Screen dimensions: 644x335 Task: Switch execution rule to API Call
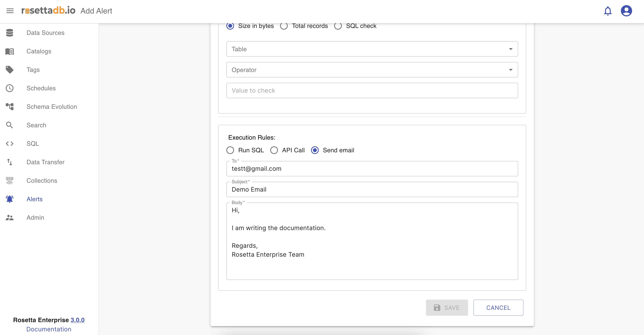tap(274, 150)
